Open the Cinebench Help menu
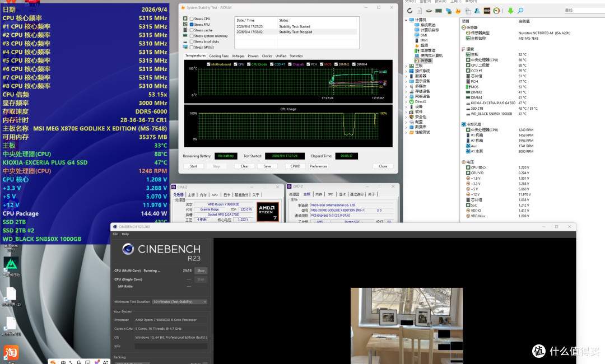The width and height of the screenshot is (605, 364). click(125, 234)
